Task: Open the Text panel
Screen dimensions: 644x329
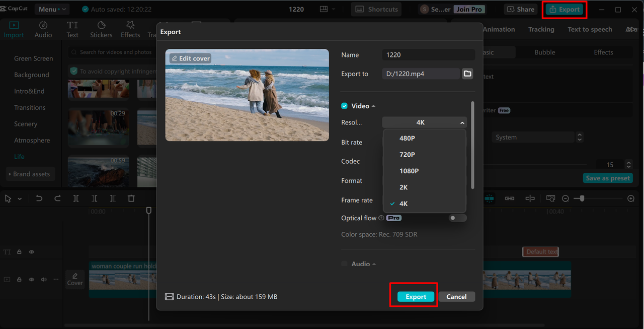Action: 72,29
